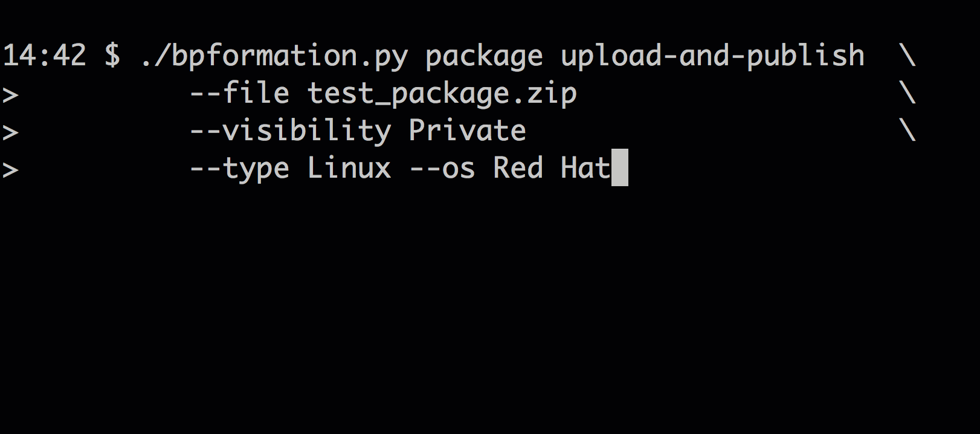
Task: Click the ./bpformation.py command text
Action: (274, 57)
